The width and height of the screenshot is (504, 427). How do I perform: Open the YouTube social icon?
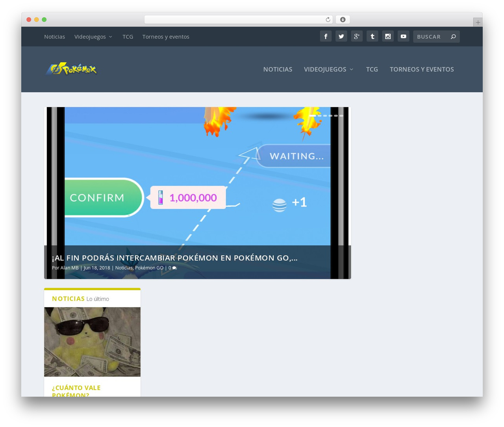(x=403, y=36)
